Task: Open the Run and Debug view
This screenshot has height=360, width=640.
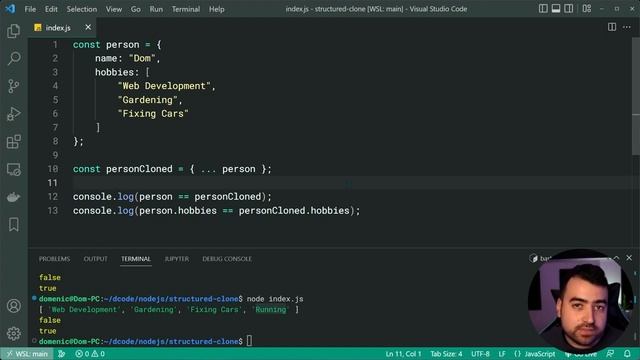Action: (x=13, y=114)
